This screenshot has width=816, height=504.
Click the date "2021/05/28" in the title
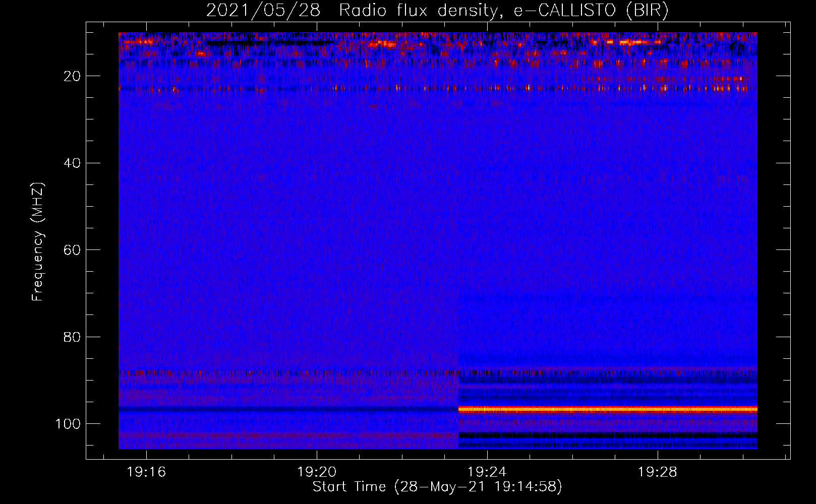click(x=263, y=11)
